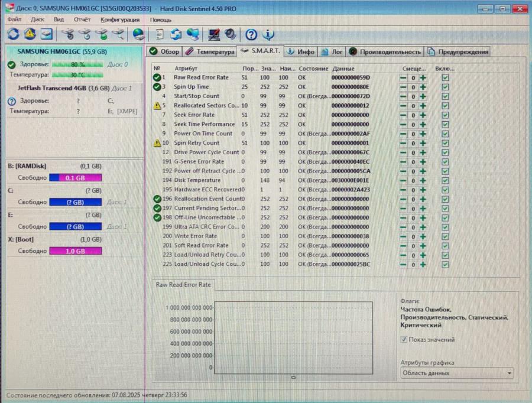532x403 pixels.
Task: Click the information lowercase-i toolbar icon
Action: (267, 34)
